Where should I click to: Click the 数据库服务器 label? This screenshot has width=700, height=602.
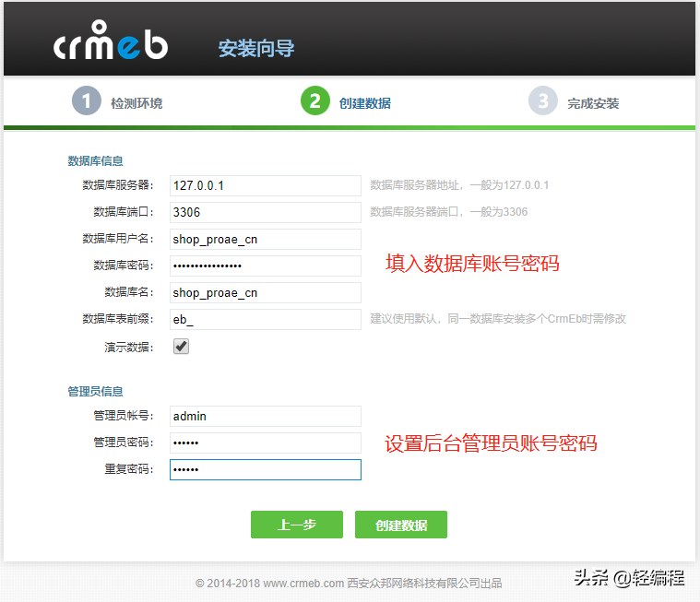[118, 185]
